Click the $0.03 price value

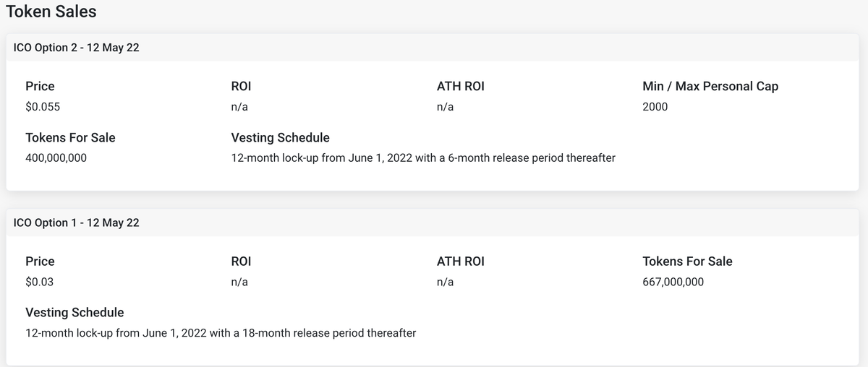[x=40, y=282]
